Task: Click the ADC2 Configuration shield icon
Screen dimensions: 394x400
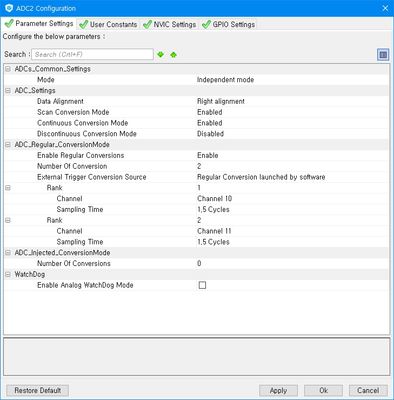Action: (x=9, y=8)
